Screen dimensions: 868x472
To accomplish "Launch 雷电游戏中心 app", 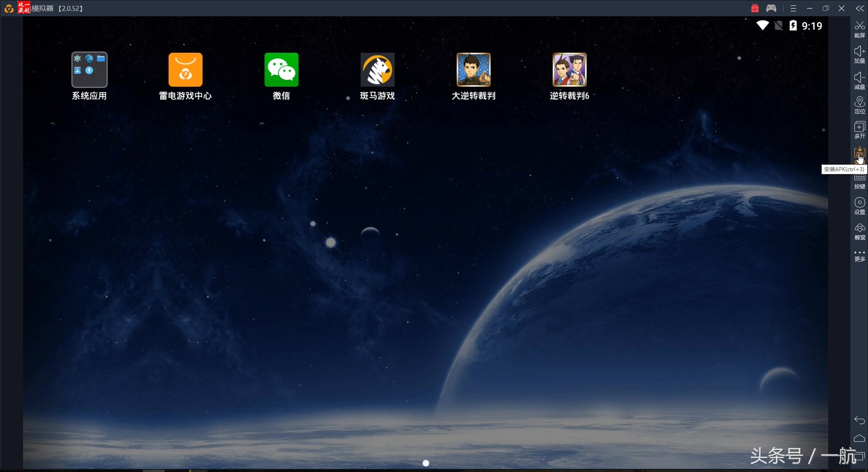I will (185, 70).
